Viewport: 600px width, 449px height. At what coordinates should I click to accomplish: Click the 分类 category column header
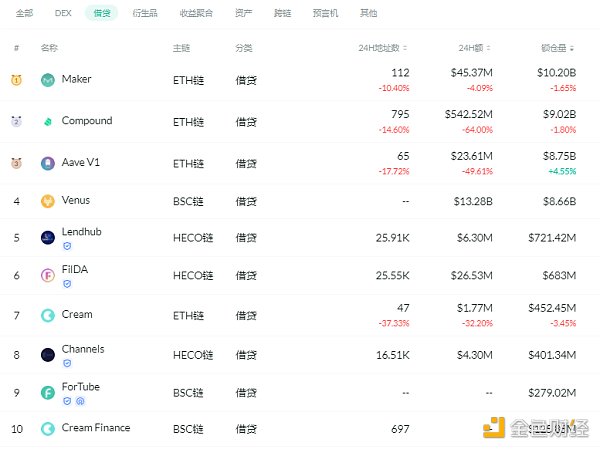(x=244, y=48)
